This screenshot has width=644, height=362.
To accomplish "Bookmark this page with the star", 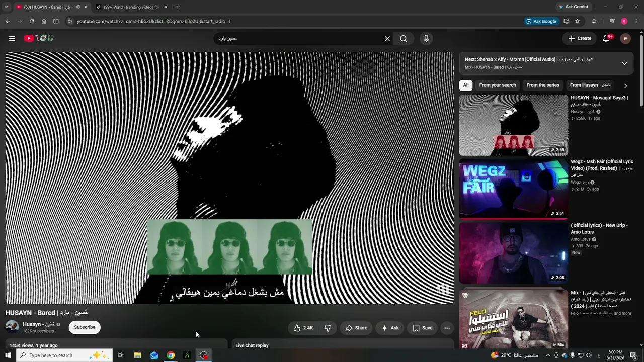I will 577,21.
